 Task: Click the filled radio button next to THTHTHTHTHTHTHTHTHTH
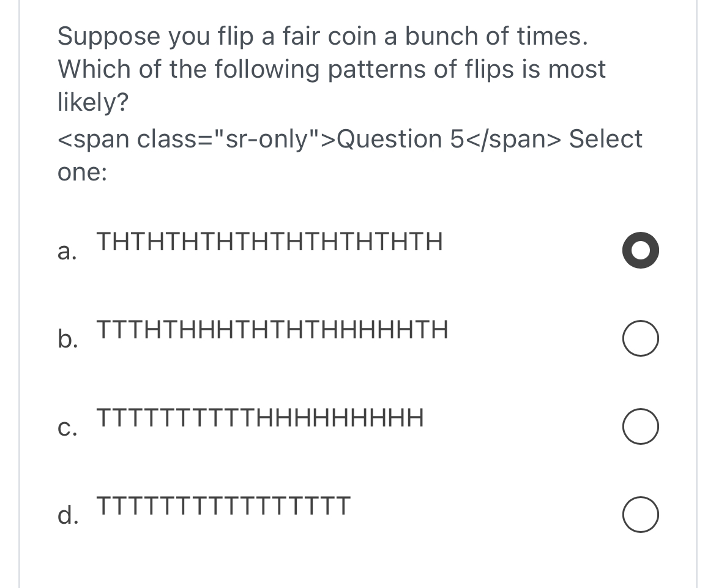(x=640, y=250)
